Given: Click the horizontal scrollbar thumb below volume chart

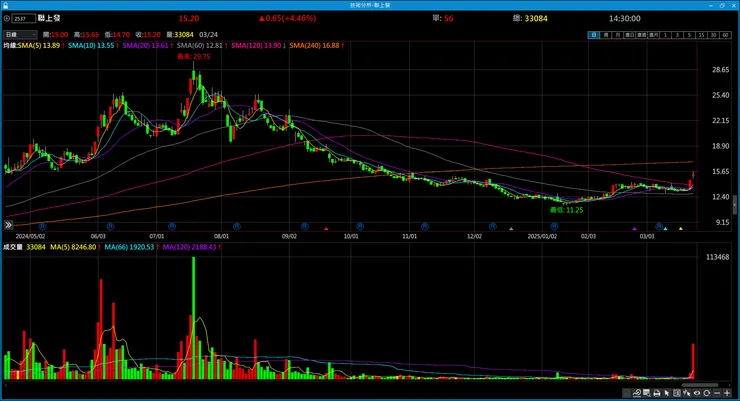Looking at the screenshot, I should click(700, 385).
